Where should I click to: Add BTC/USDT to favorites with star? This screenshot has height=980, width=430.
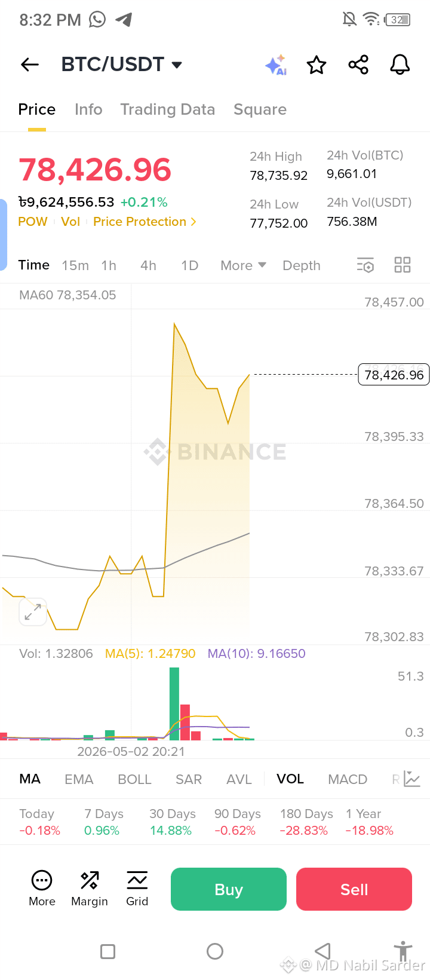coord(317,65)
